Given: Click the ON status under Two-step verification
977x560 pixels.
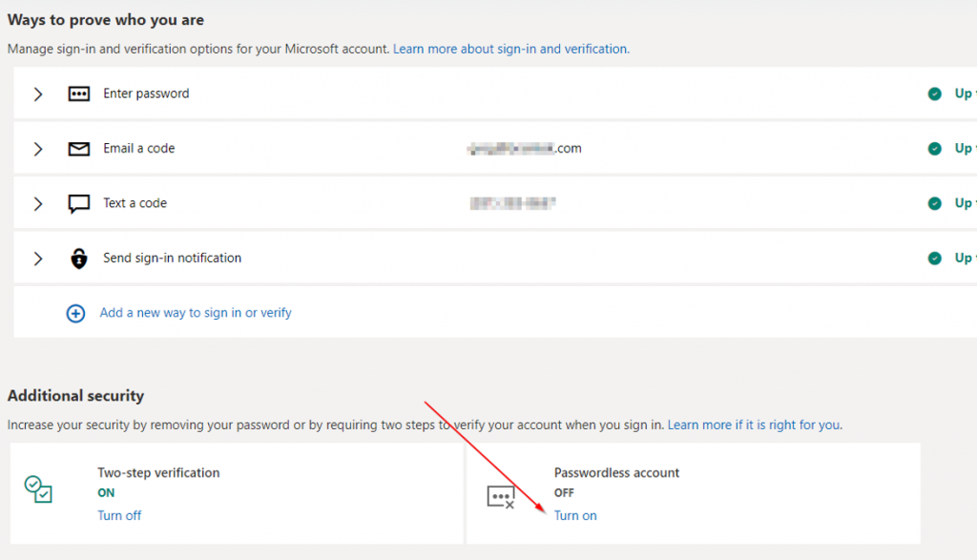Looking at the screenshot, I should tap(106, 492).
